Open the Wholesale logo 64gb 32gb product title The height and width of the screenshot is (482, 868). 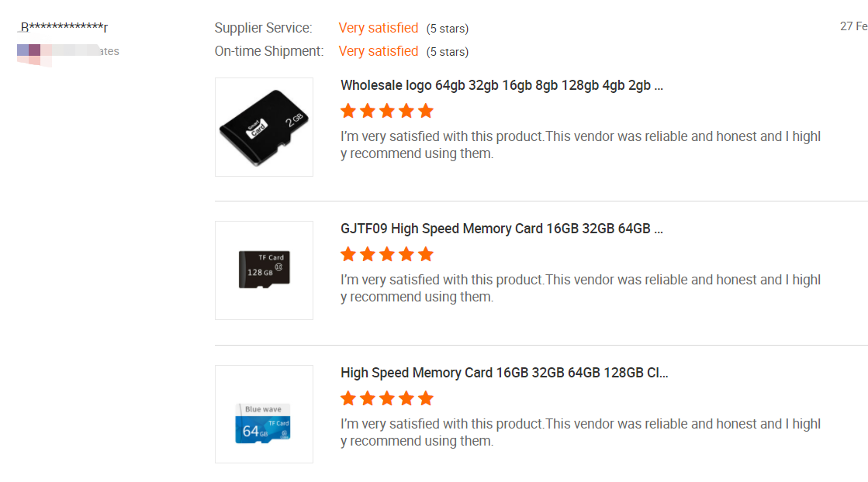[x=501, y=85]
